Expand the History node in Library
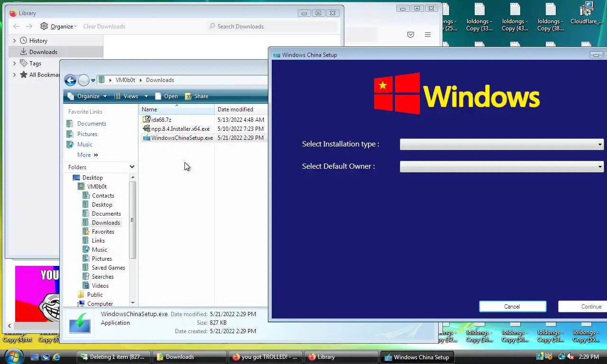 tap(14, 41)
